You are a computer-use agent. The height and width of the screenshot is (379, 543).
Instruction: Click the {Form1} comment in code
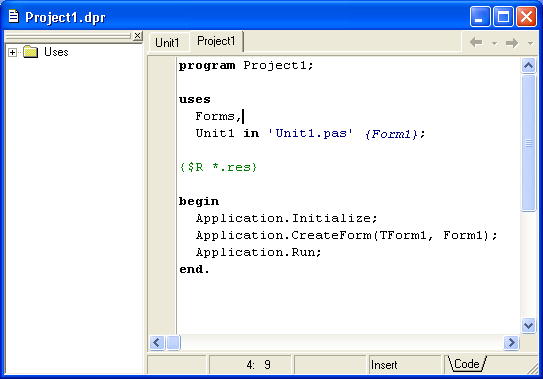pyautogui.click(x=391, y=134)
